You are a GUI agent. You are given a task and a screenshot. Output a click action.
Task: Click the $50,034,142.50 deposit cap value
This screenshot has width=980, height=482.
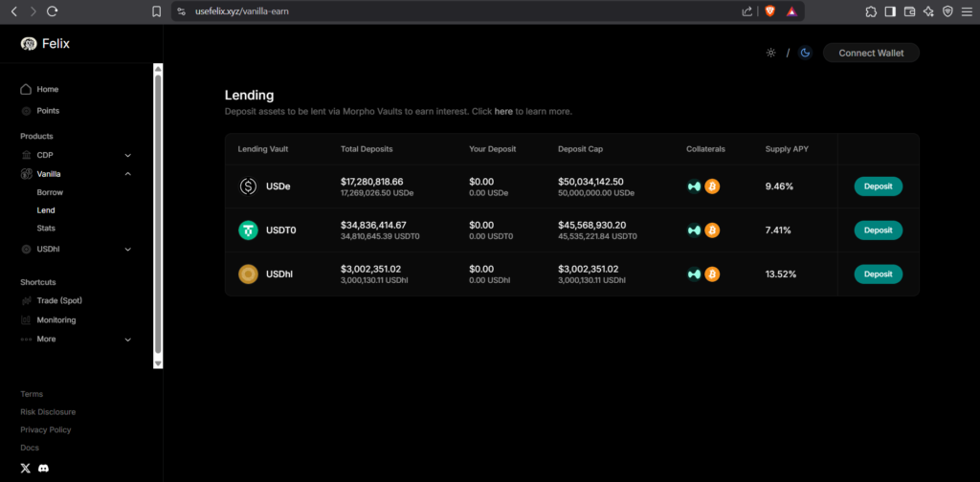590,182
